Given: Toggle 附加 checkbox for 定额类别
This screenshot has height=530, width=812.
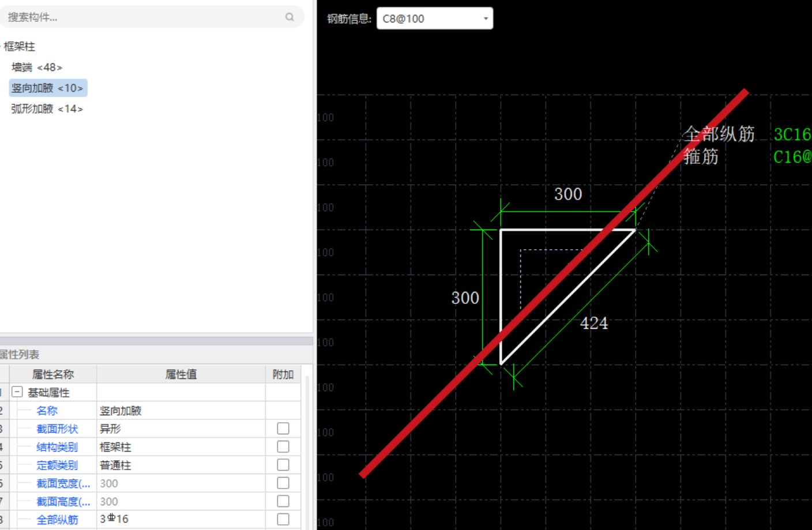Looking at the screenshot, I should tap(283, 465).
